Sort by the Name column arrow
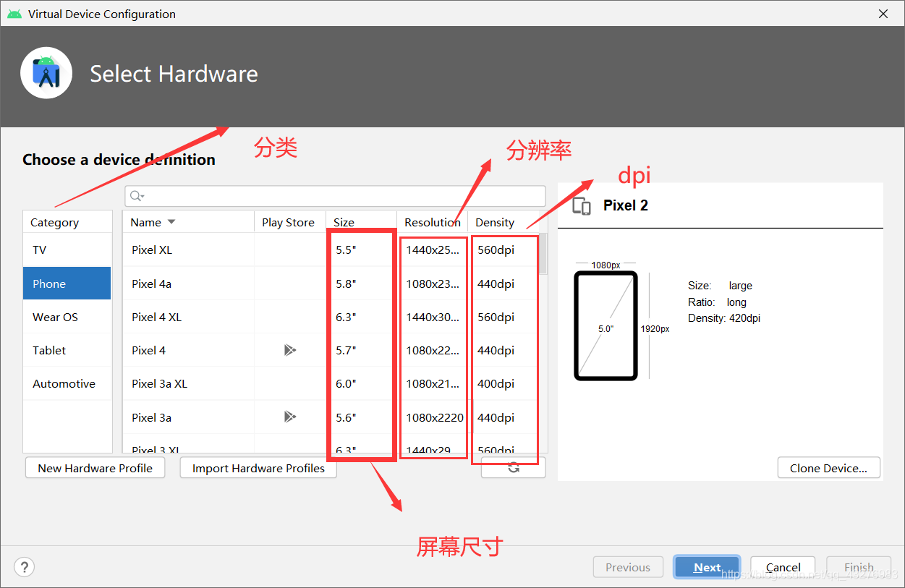The height and width of the screenshot is (588, 905). coord(171,222)
